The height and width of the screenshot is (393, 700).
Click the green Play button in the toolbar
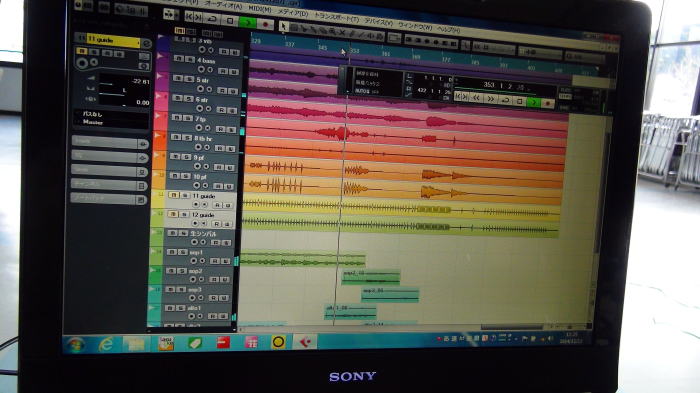[x=248, y=22]
